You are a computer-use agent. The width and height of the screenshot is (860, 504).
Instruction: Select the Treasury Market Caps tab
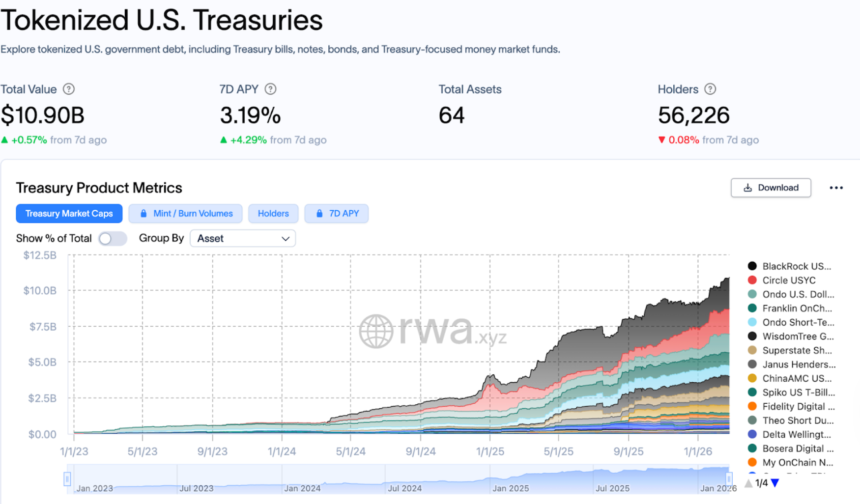coord(69,213)
